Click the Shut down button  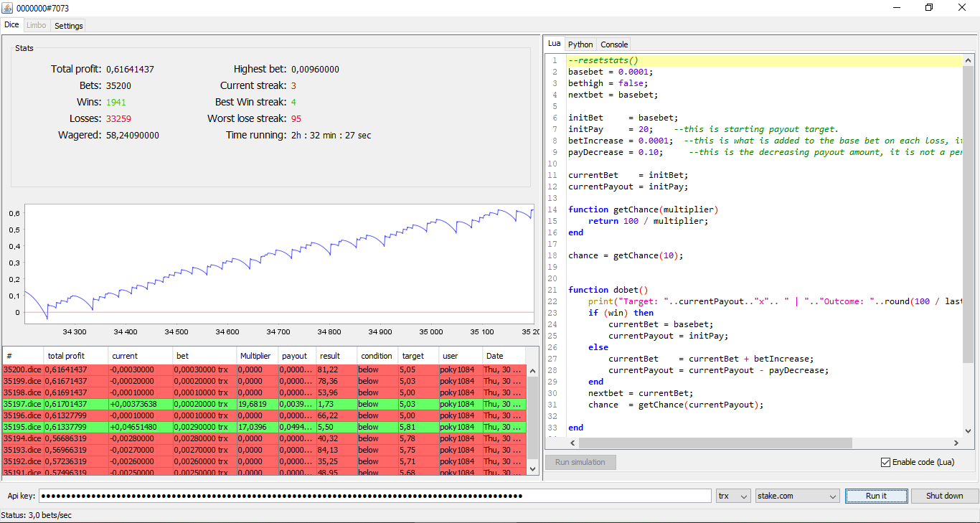point(944,496)
